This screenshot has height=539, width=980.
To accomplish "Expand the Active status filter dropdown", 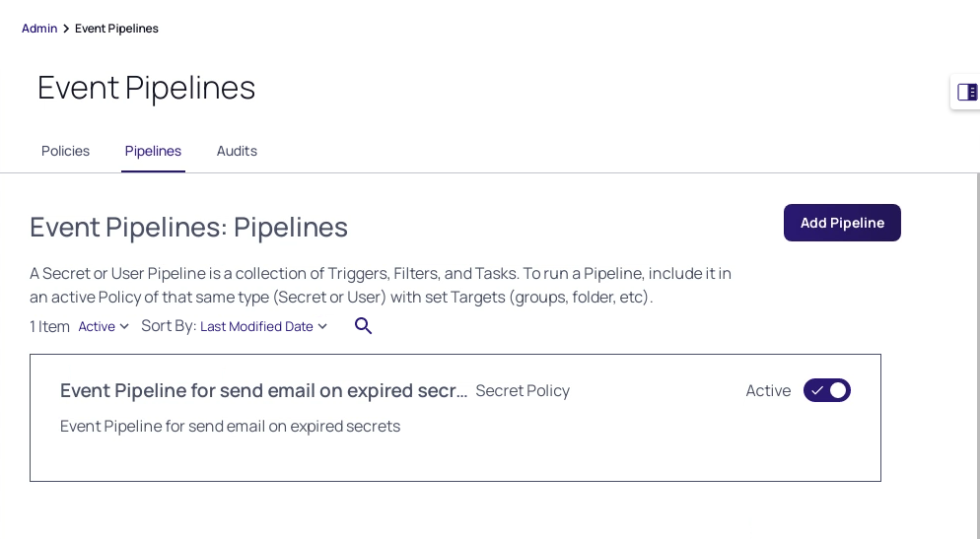I will point(104,326).
